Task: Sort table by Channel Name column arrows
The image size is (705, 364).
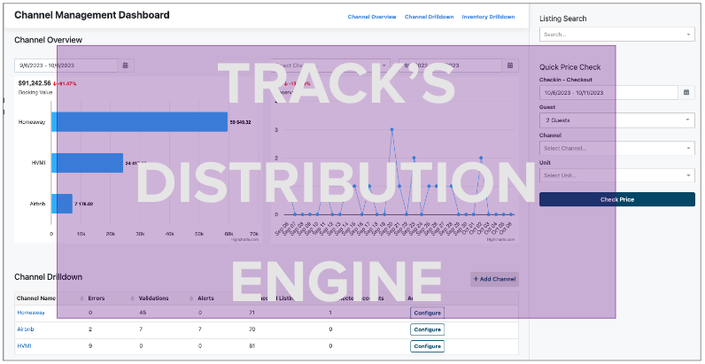Action: click(82, 298)
